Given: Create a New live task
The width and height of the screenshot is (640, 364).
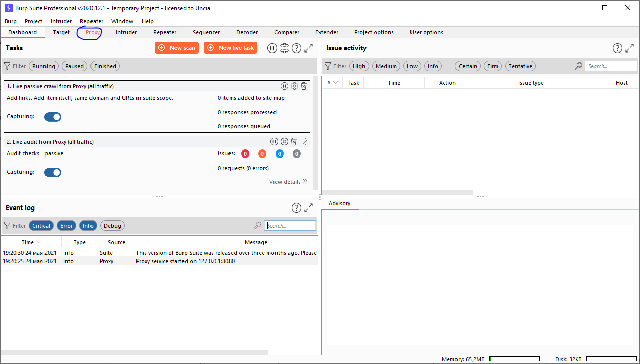Looking at the screenshot, I should pyautogui.click(x=231, y=48).
